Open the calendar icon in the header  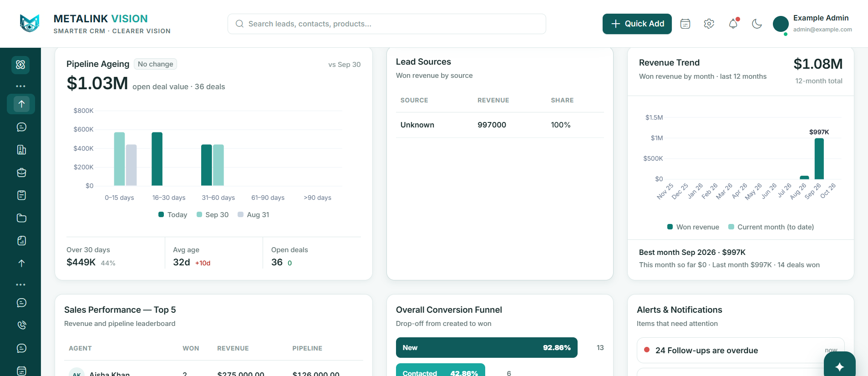tap(685, 24)
